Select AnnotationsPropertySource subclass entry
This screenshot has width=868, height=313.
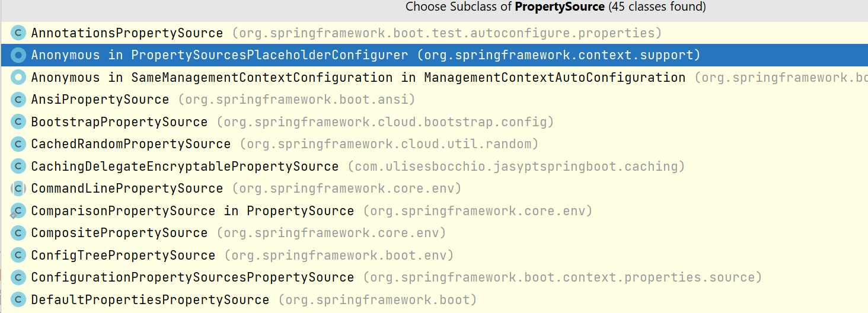tap(127, 33)
